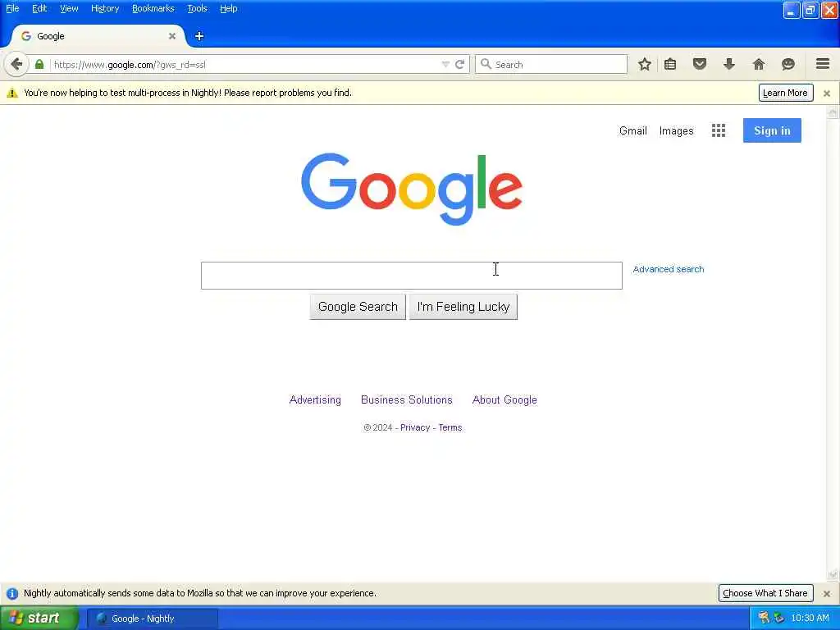Image resolution: width=840 pixels, height=630 pixels.
Task: Open the hamburger menu
Action: click(x=823, y=64)
